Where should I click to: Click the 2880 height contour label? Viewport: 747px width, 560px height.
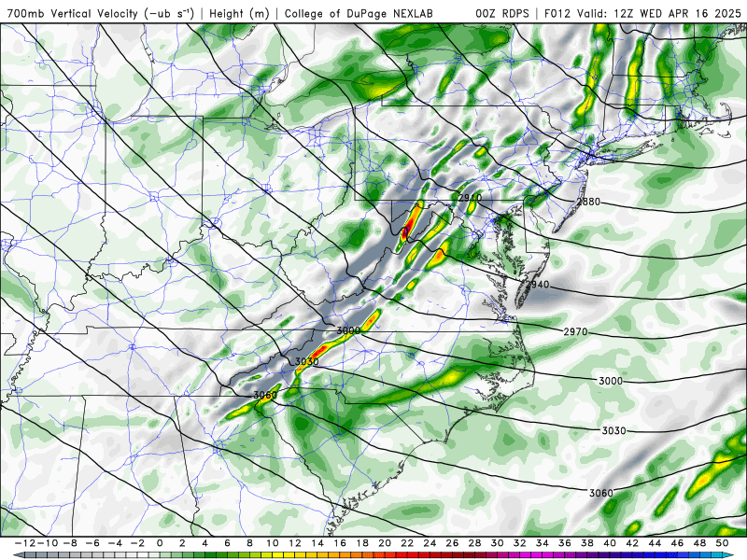coord(589,202)
